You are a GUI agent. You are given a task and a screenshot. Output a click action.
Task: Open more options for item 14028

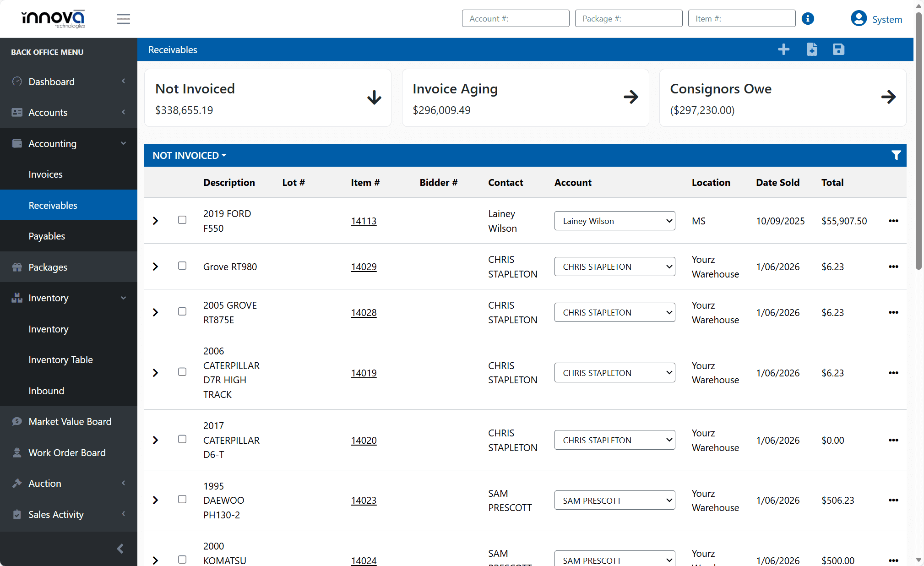point(893,312)
